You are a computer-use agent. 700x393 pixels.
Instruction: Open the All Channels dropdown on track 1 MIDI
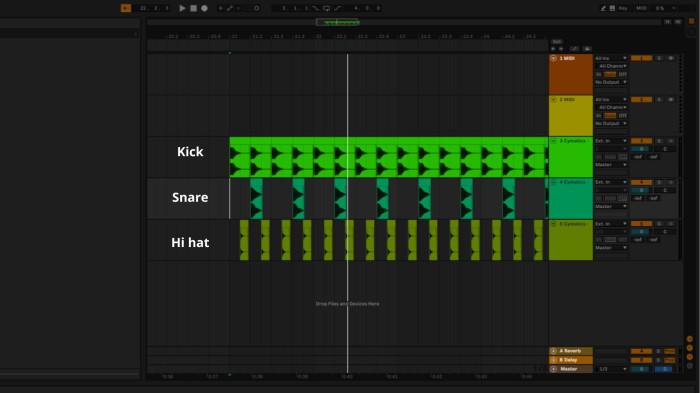click(612, 66)
